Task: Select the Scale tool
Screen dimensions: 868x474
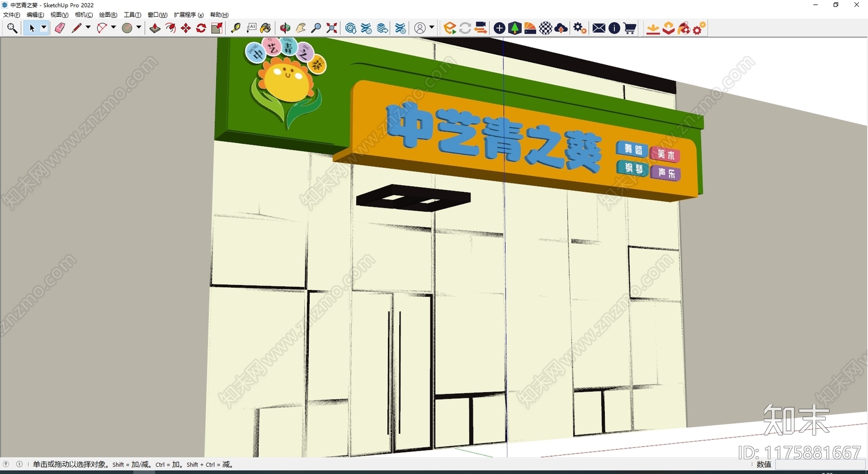Action: click(216, 28)
